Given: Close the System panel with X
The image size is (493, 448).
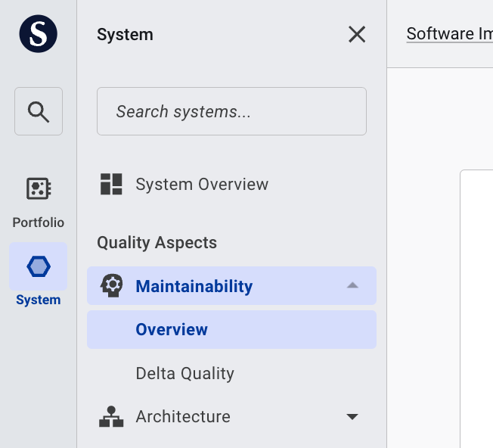Looking at the screenshot, I should point(357,34).
